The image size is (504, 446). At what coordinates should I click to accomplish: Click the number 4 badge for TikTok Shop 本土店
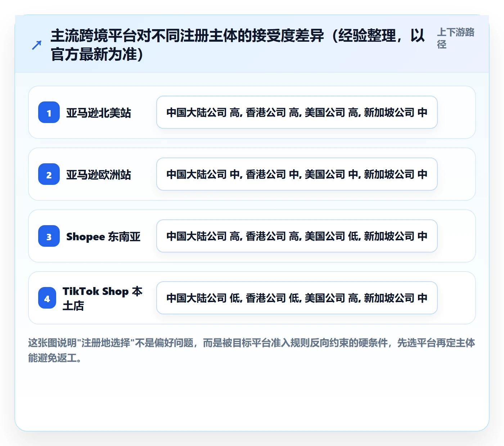point(47,298)
